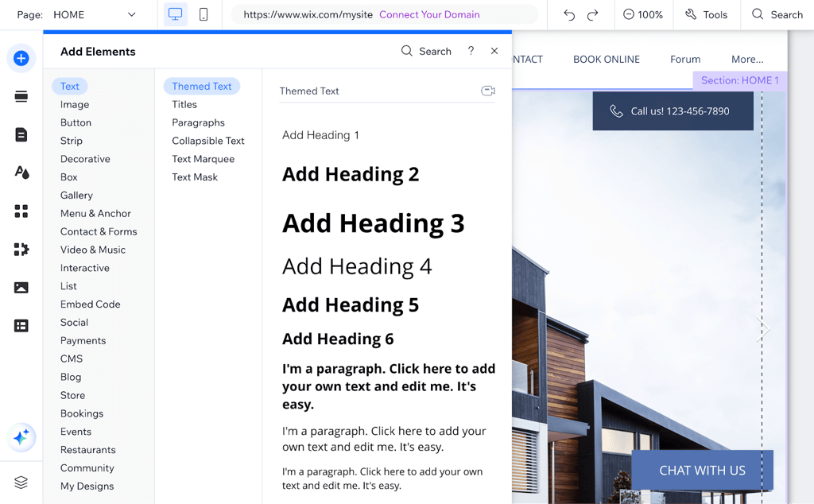Search within the Add Elements panel

click(x=426, y=51)
